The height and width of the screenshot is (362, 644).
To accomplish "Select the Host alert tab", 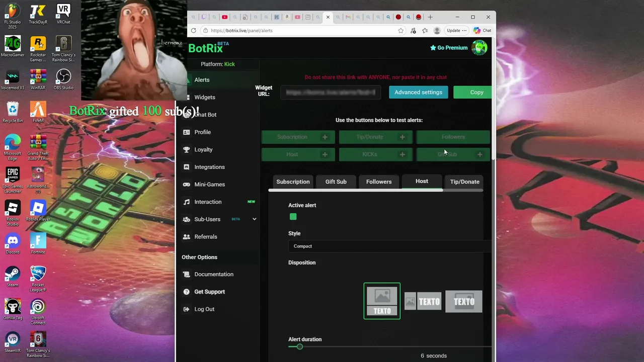I will 422,181.
